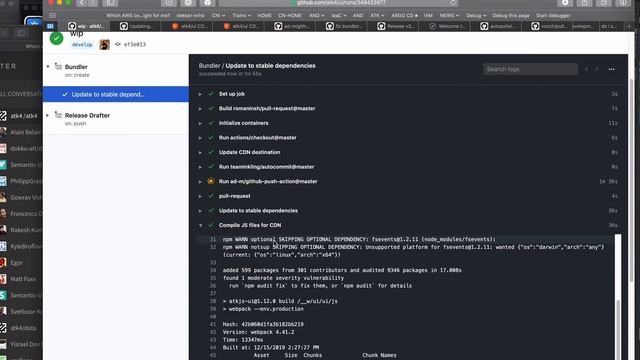This screenshot has height=360, width=640.
Task: Go to next log search result
Action: 597,69
